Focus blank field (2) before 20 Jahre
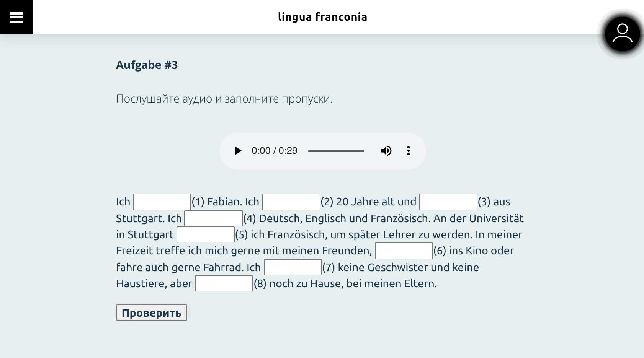Viewport: 644px width, 358px height. [291, 202]
